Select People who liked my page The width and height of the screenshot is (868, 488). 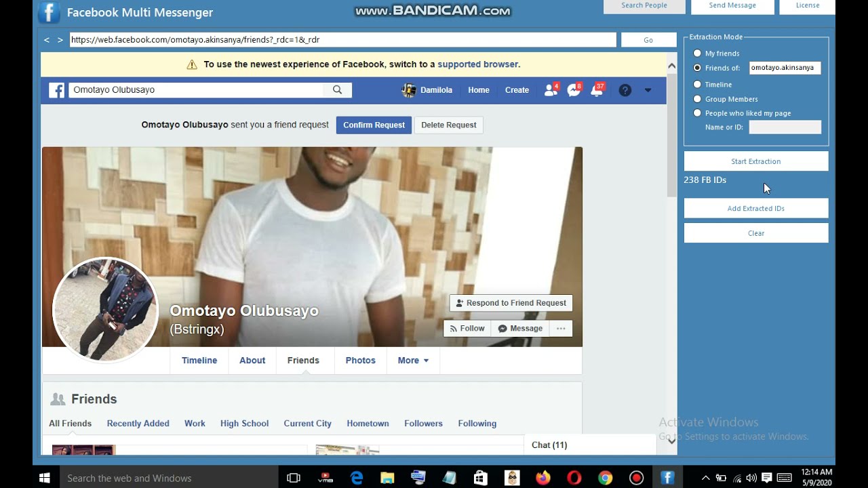[x=697, y=113]
